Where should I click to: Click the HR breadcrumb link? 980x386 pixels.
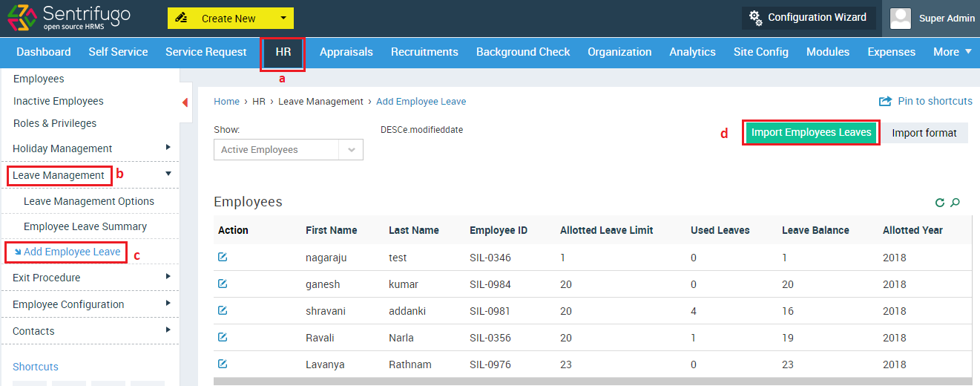coord(259,101)
